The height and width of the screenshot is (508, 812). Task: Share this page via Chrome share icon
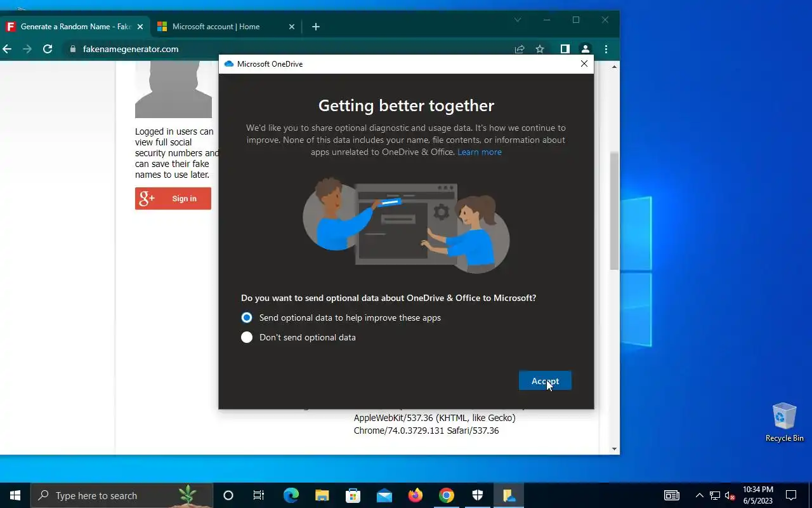pyautogui.click(x=520, y=49)
